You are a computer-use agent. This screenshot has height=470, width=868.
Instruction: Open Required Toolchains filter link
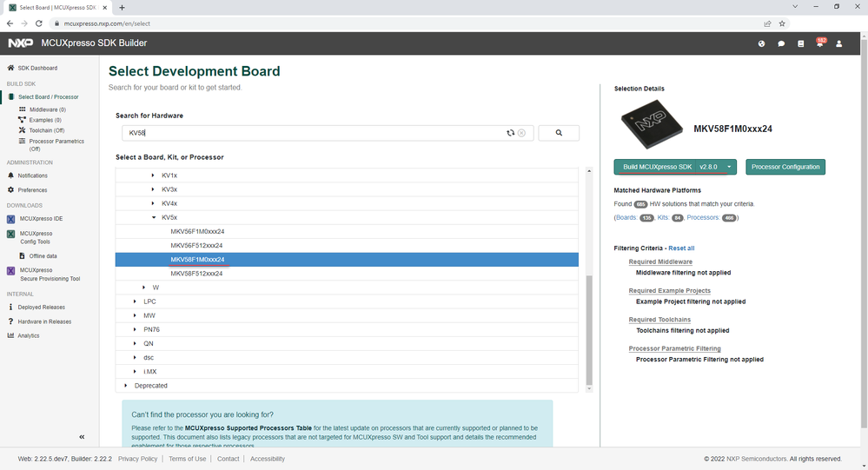(x=659, y=320)
